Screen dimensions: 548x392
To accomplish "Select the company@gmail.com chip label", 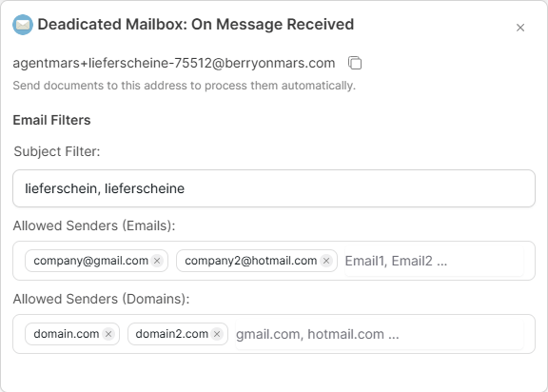I will [x=91, y=261].
